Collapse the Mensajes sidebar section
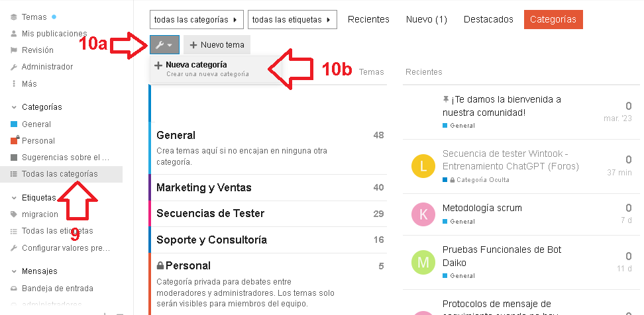The image size is (644, 315). point(15,271)
